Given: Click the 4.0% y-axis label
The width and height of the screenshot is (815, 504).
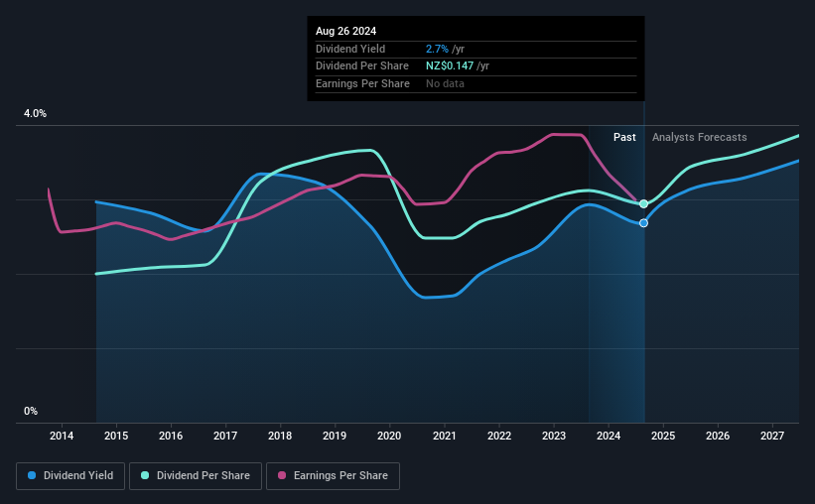Looking at the screenshot, I should click(35, 113).
